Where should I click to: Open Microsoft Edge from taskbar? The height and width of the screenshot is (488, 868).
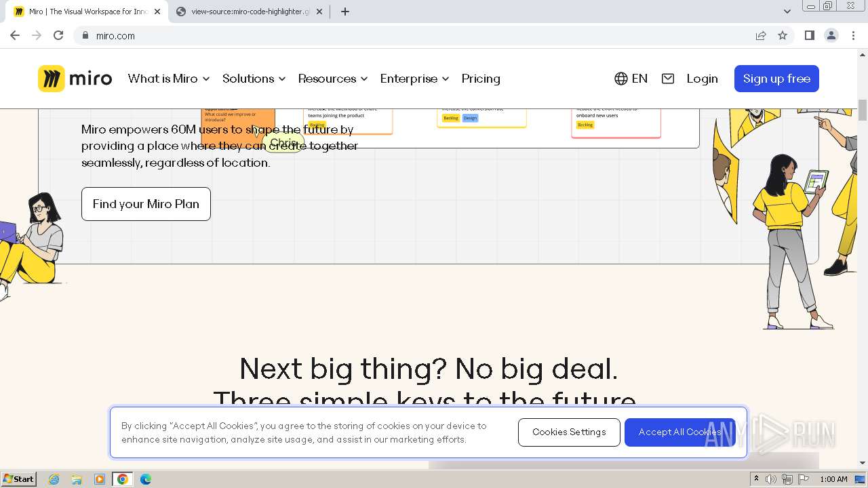[x=146, y=479]
